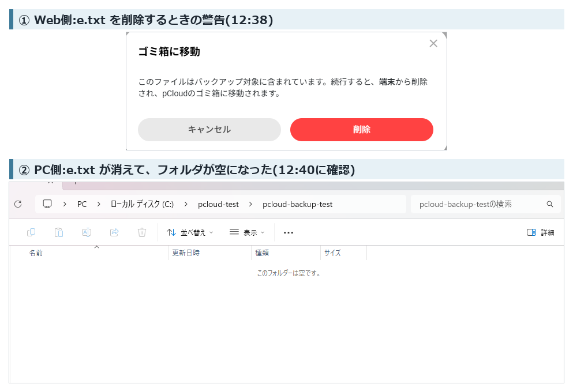Image resolution: width=573 pixels, height=392 pixels.
Task: Click the キャンセル button
Action: click(209, 130)
